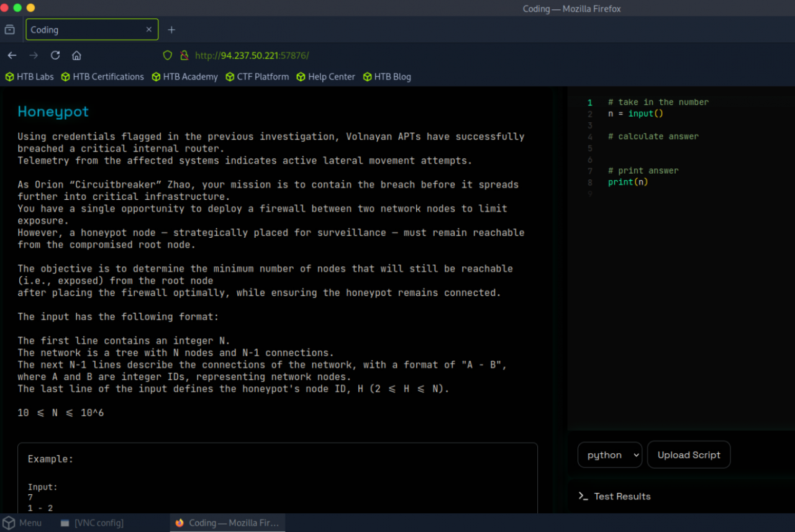The width and height of the screenshot is (795, 532).
Task: Open the HTB Certifications bookmark
Action: [x=102, y=77]
